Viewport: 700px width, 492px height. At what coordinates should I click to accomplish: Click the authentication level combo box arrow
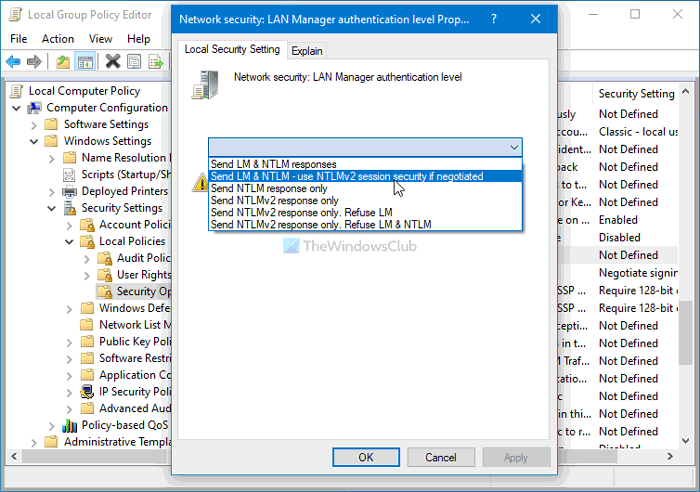(514, 147)
